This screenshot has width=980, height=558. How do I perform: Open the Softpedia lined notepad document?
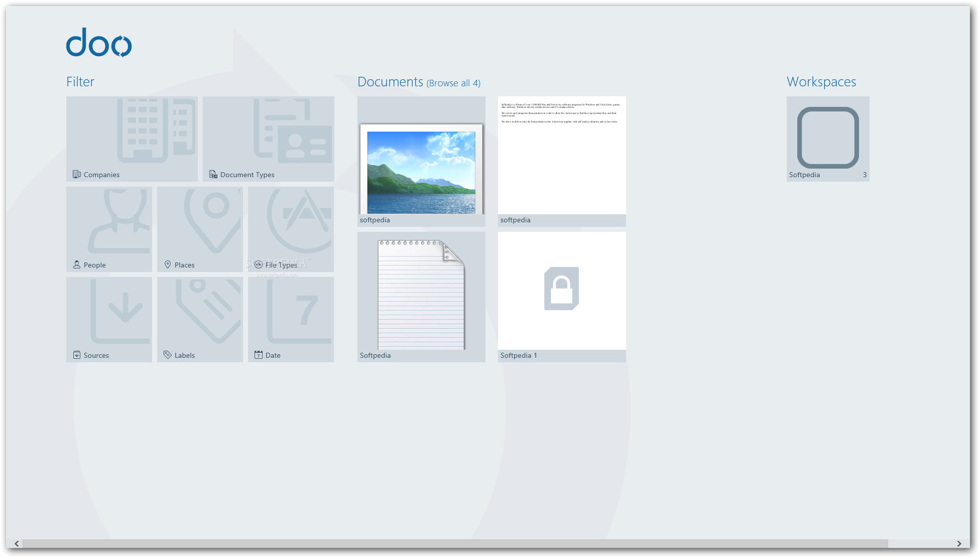tap(421, 297)
